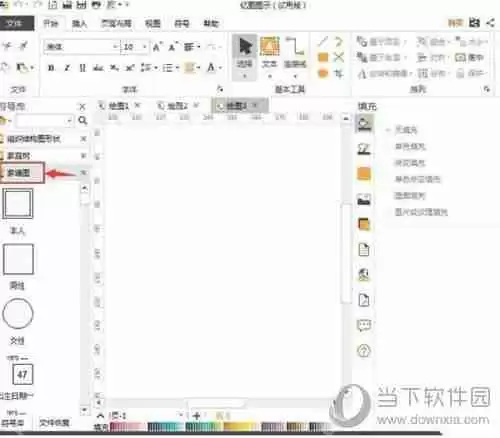Pick the orange ellipse shape tool

click(323, 73)
